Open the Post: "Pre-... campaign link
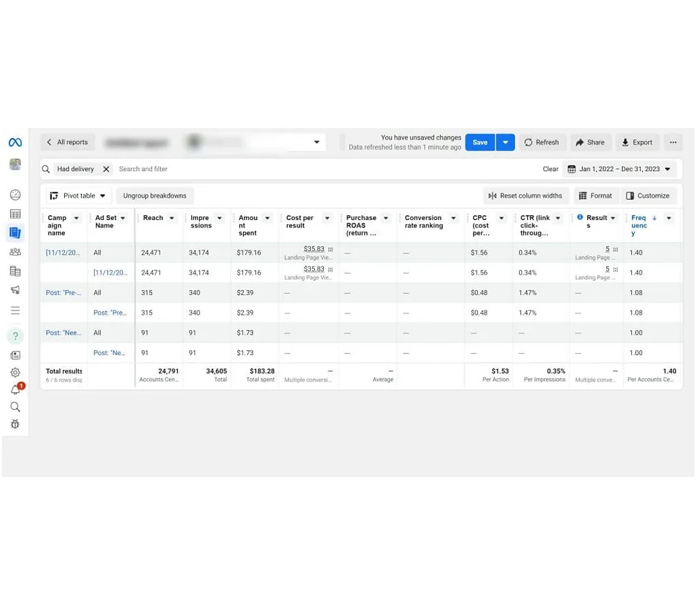The width and height of the screenshot is (696, 616). pos(64,293)
